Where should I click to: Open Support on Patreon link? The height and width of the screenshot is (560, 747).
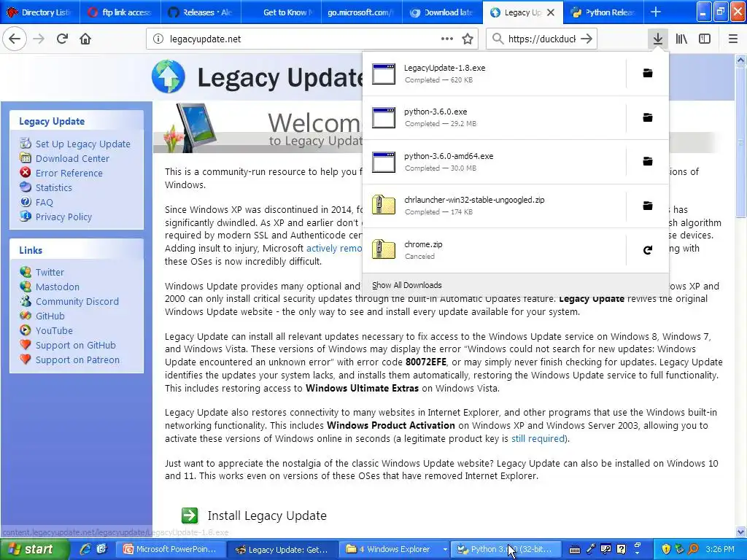tap(77, 360)
